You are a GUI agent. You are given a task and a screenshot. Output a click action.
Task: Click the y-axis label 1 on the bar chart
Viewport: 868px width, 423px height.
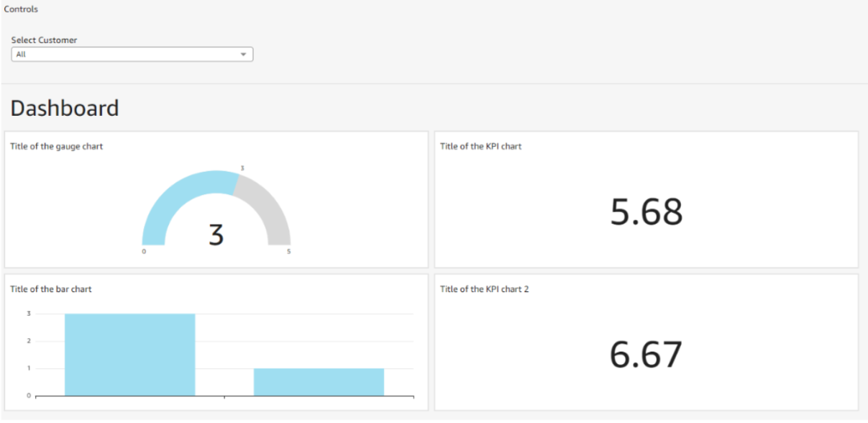[x=29, y=368]
